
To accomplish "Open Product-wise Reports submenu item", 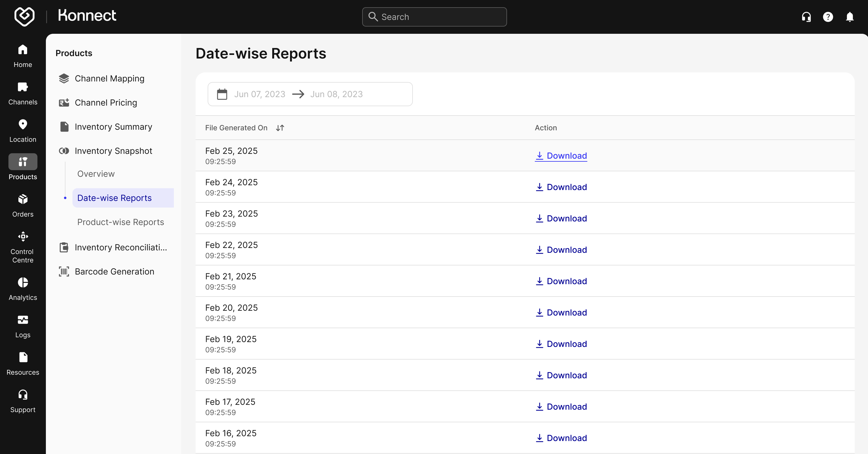I will click(121, 222).
